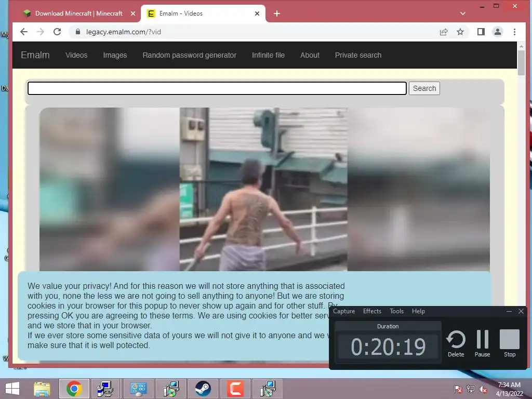The height and width of the screenshot is (399, 532).
Task: Open the Steam taskbar icon
Action: [203, 389]
